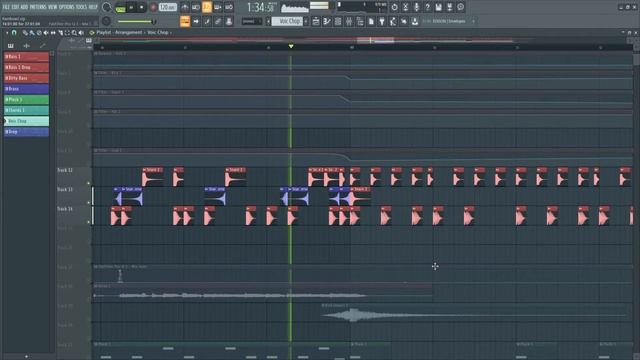
Task: Click the help question mark icon
Action: tap(427, 7)
